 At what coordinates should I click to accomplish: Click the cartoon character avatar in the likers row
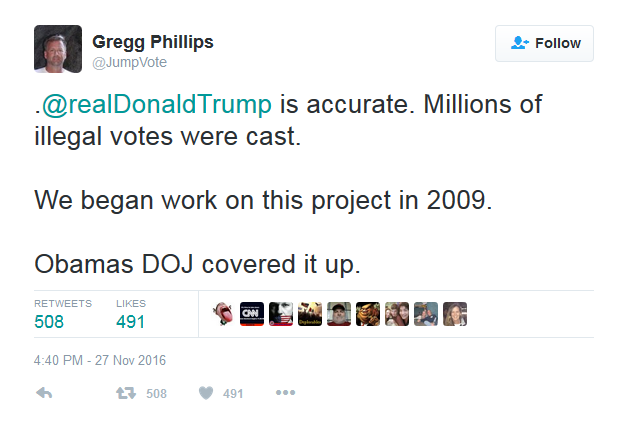(368, 314)
